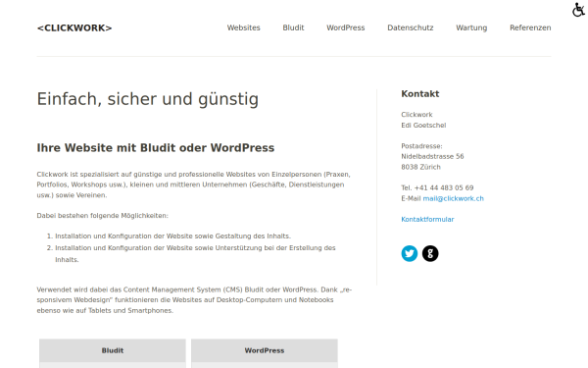Click the Postadresse: label
The image size is (588, 368).
click(421, 146)
